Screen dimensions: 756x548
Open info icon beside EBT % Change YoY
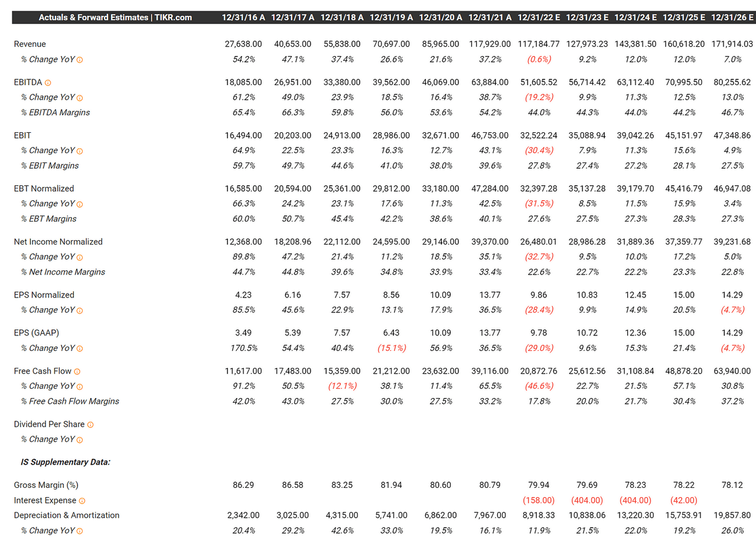tap(80, 204)
